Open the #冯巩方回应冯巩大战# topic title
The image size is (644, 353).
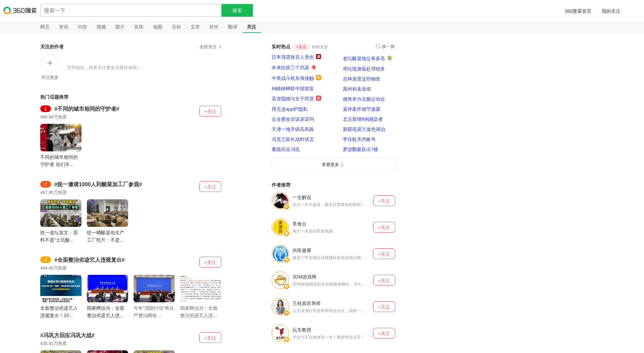[x=67, y=335]
